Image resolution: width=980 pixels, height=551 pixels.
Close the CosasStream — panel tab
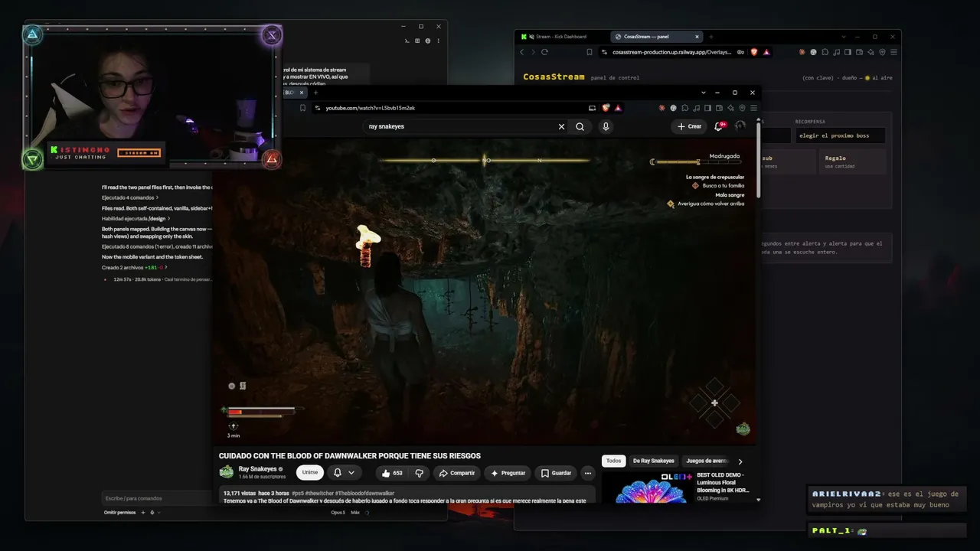click(697, 37)
